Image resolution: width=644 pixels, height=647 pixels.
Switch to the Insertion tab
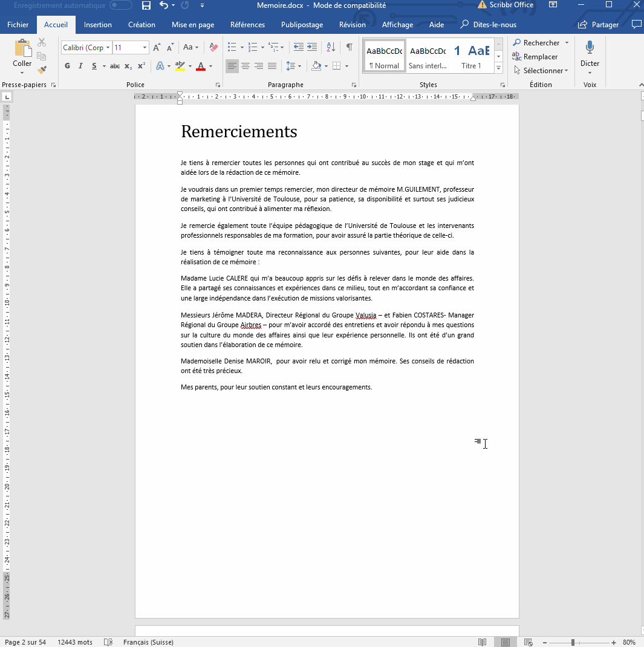[x=98, y=25]
